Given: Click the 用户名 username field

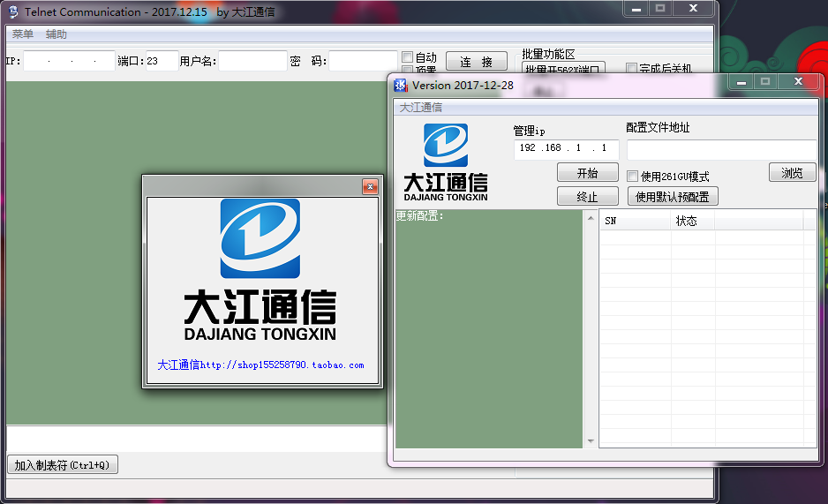Looking at the screenshot, I should click(252, 61).
